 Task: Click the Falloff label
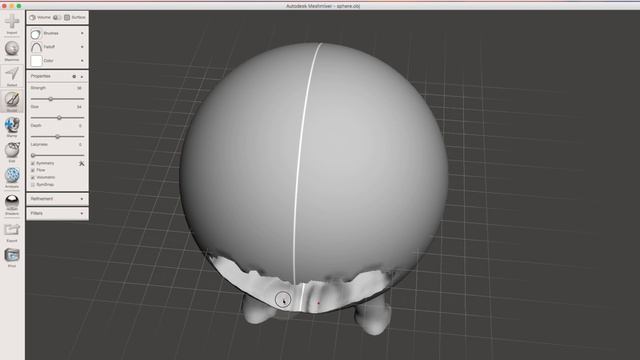coord(49,47)
